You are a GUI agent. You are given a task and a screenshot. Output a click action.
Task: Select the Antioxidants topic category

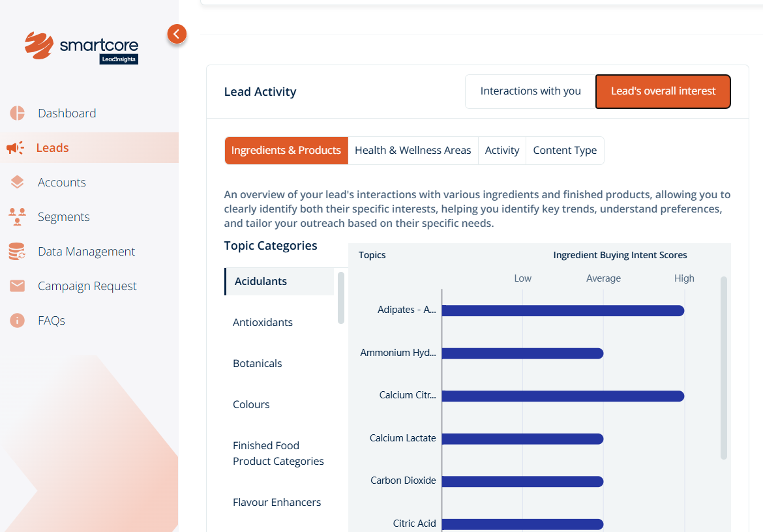tap(263, 322)
